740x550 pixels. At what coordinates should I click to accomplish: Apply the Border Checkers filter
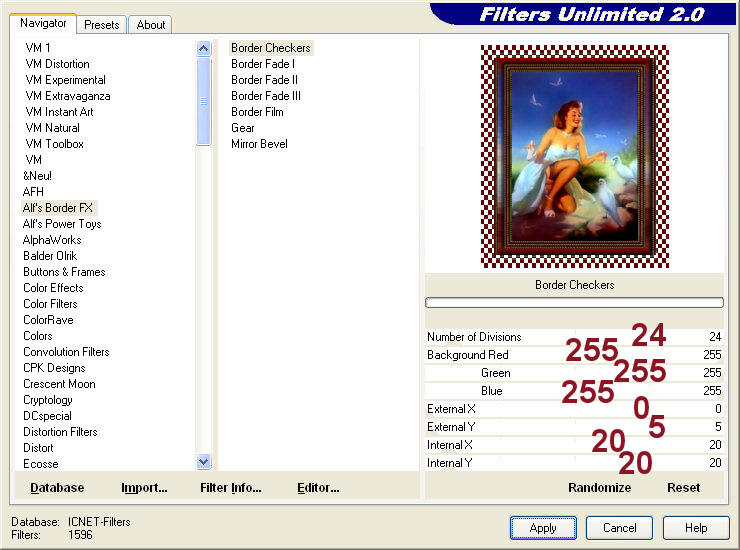pos(543,528)
